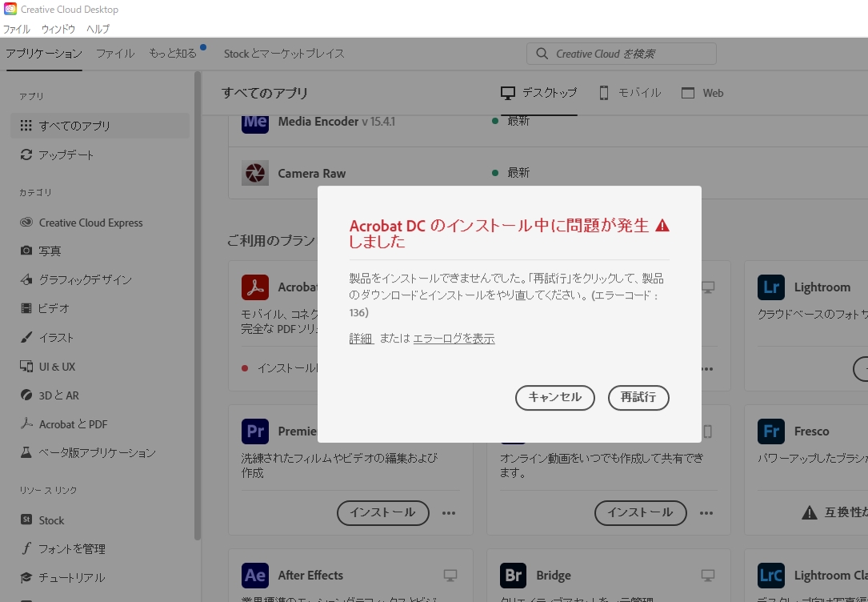Viewport: 868px width, 602px height.
Task: Open エラーログを表示 link
Action: (453, 338)
